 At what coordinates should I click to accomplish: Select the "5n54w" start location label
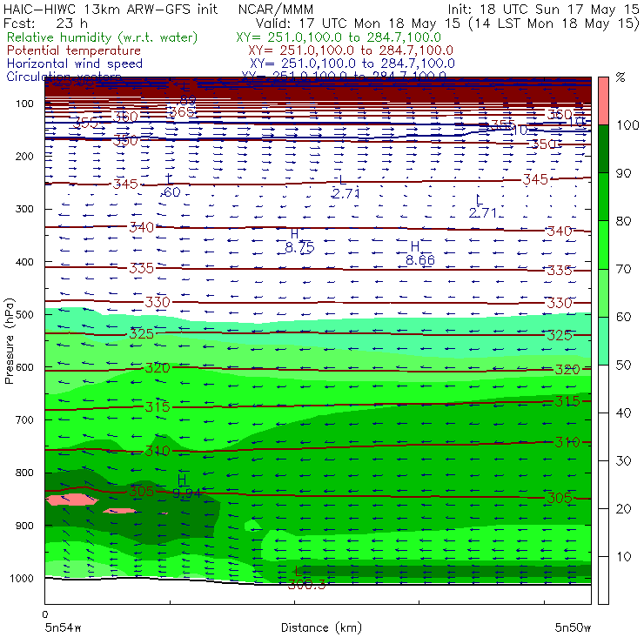pos(64,627)
